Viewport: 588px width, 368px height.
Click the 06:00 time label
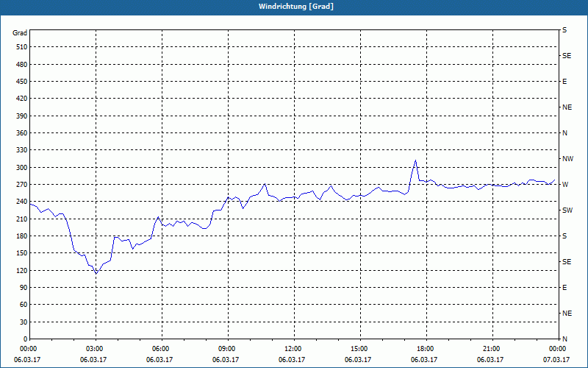tap(162, 349)
